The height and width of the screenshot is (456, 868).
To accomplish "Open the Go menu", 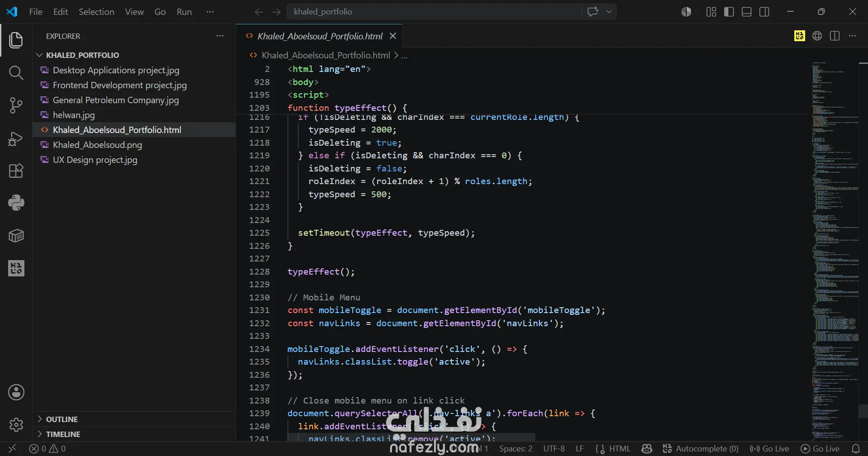I will pos(160,12).
